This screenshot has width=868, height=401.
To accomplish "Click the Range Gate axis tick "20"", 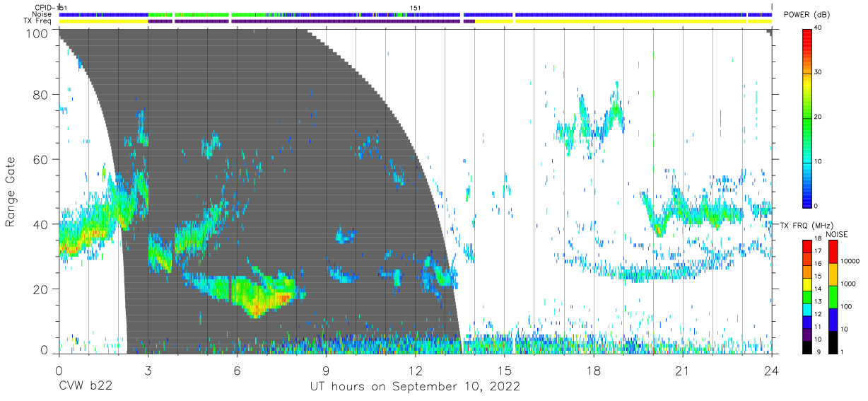I will click(41, 289).
